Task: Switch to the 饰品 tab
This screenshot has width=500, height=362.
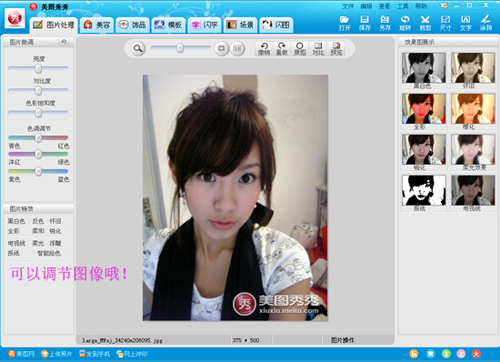Action: pyautogui.click(x=132, y=25)
